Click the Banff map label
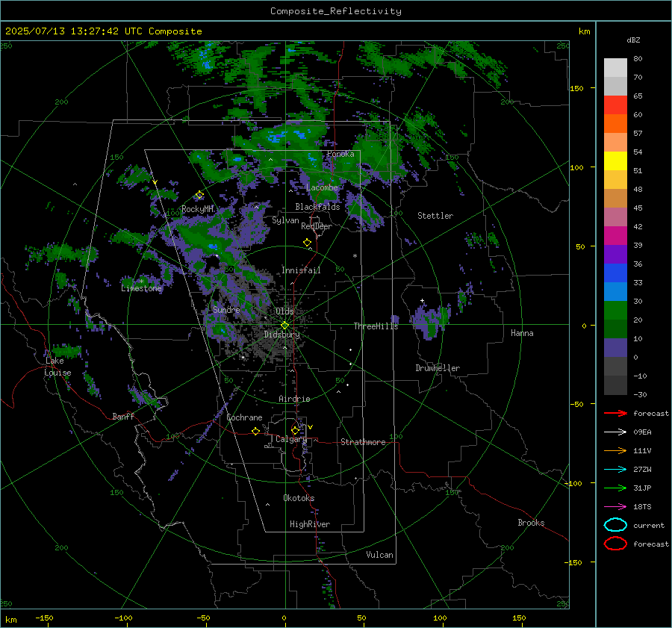The width and height of the screenshot is (672, 628). click(x=123, y=416)
